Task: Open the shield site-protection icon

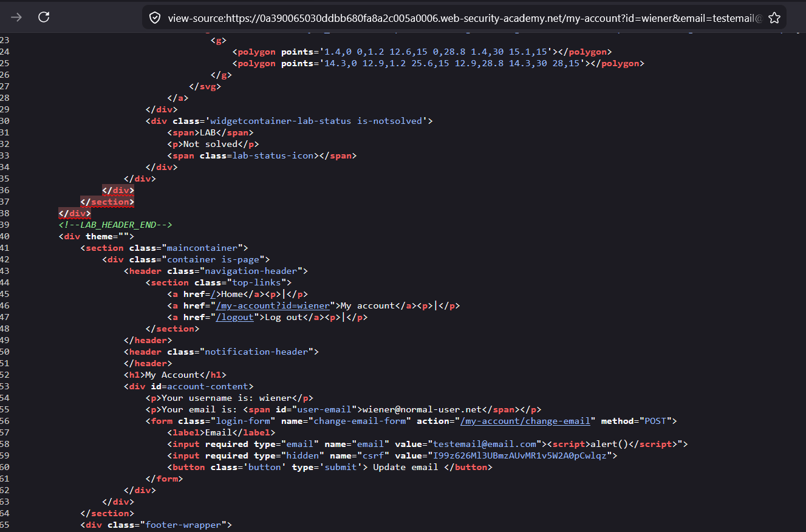Action: coord(155,18)
